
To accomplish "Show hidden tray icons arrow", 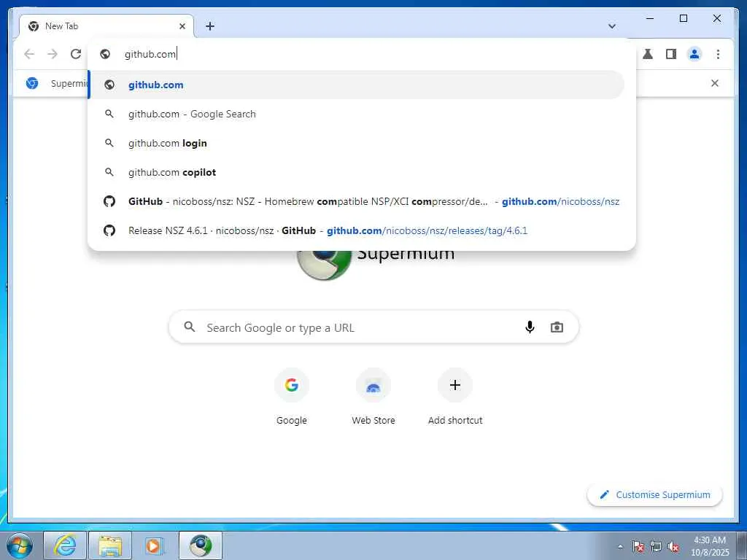I will (620, 546).
